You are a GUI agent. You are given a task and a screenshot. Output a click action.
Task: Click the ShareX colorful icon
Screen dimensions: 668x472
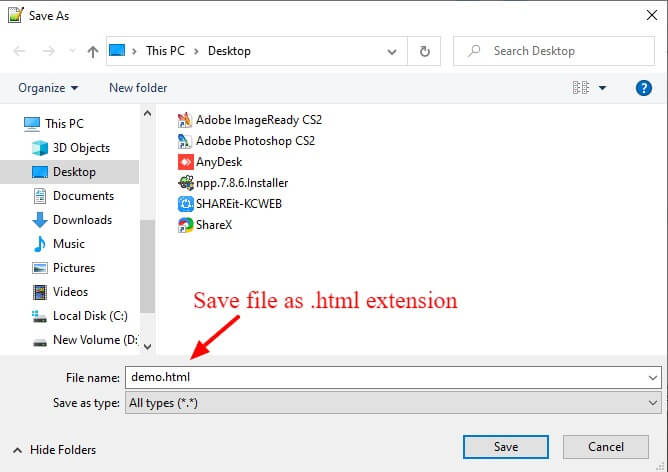point(185,224)
